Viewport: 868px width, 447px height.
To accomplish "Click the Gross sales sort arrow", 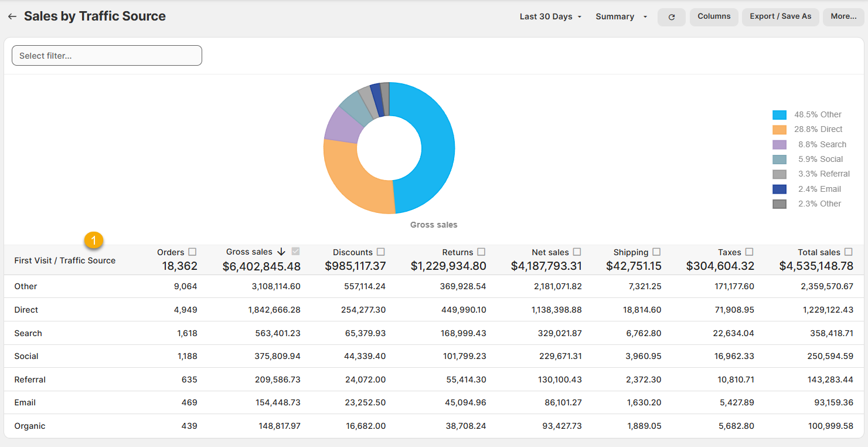I will point(281,252).
